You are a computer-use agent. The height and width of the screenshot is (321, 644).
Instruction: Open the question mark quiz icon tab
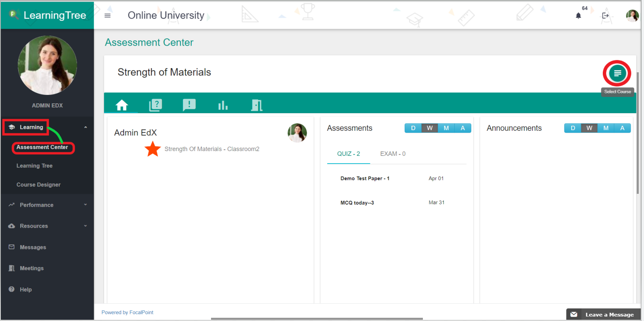155,105
